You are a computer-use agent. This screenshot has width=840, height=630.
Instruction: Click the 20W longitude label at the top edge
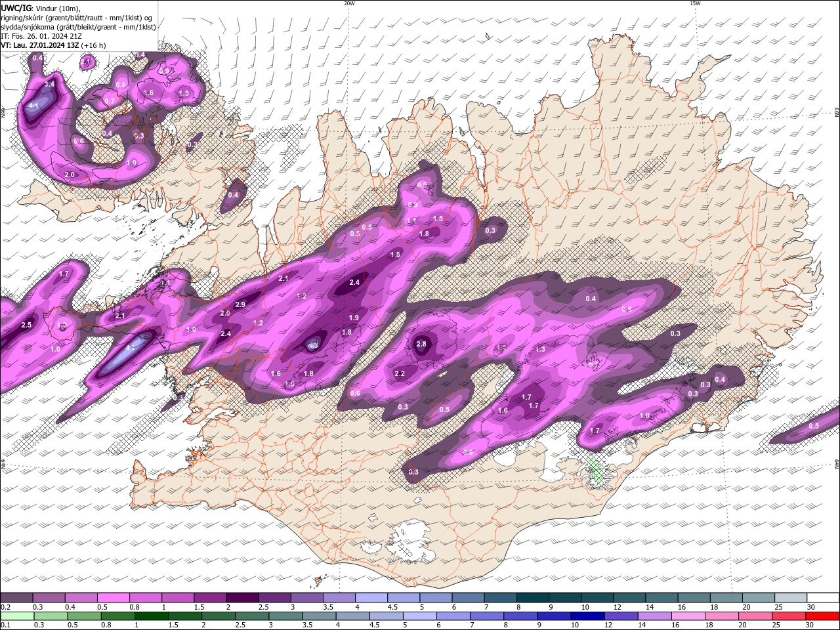click(349, 3)
